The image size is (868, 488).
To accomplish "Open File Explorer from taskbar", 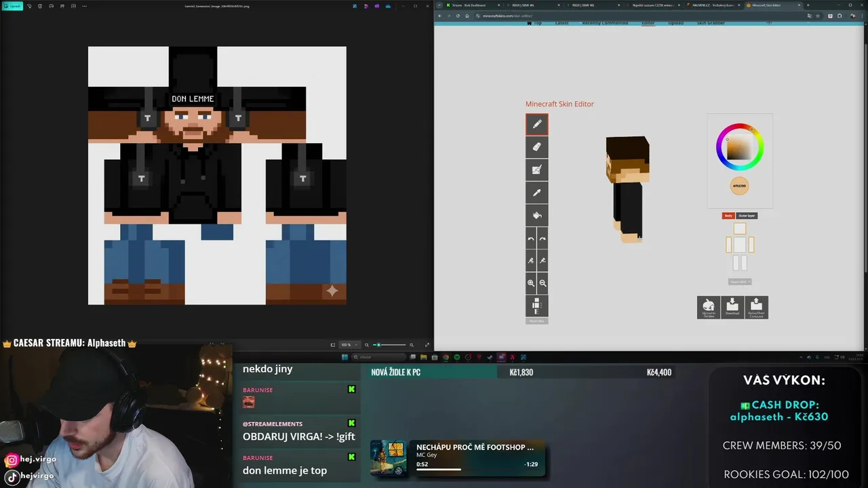I will point(424,357).
